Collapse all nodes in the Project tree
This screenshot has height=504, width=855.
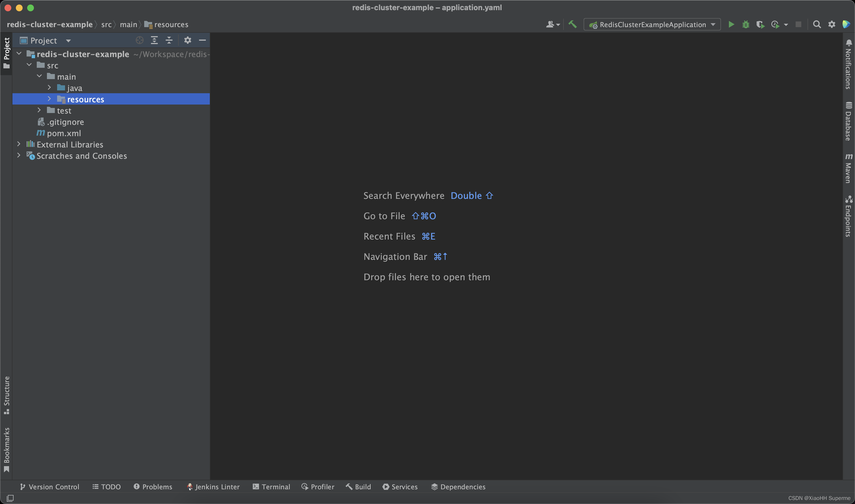tap(169, 40)
